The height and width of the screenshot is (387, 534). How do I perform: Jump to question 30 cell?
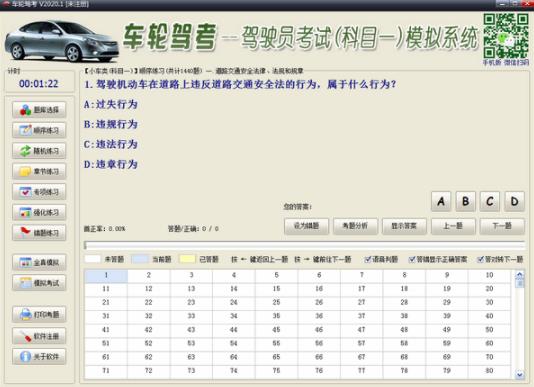pos(489,303)
